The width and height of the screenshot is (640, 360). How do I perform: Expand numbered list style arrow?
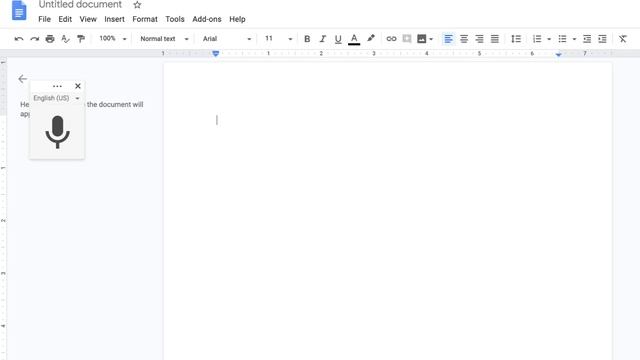[549, 39]
